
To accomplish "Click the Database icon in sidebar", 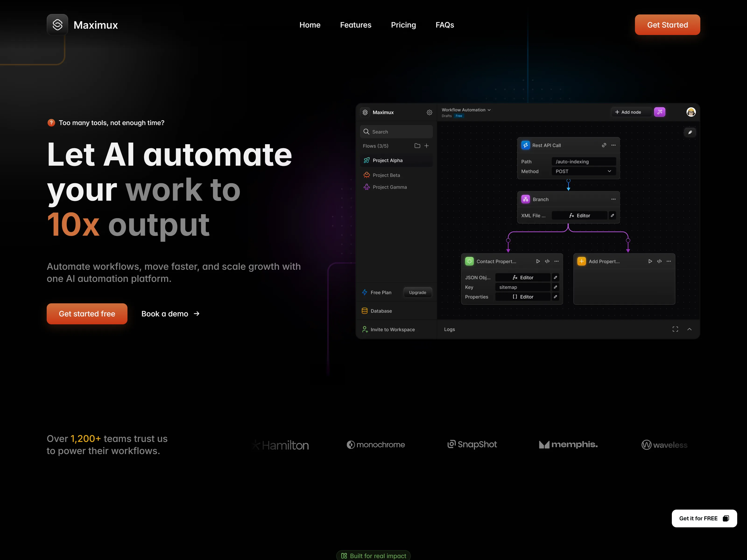I will click(364, 311).
